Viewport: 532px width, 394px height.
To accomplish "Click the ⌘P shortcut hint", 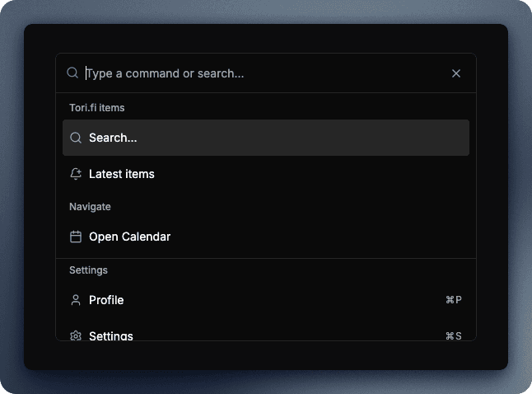I will click(x=453, y=300).
